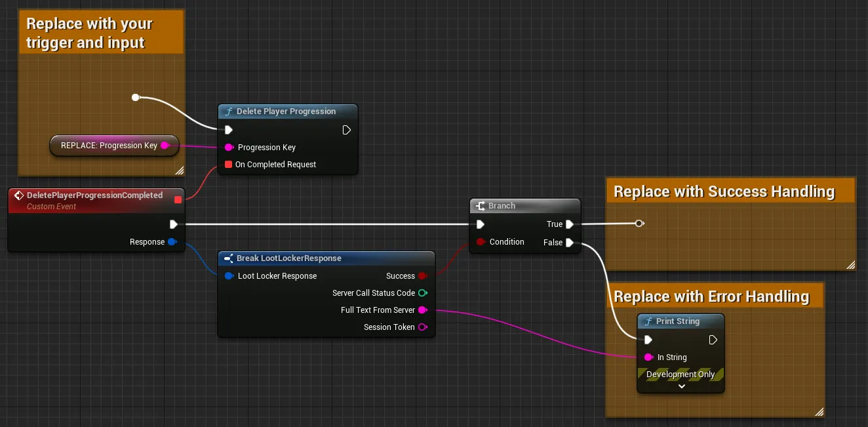Click the Print String exec output pin
The width and height of the screenshot is (868, 427).
click(713, 340)
